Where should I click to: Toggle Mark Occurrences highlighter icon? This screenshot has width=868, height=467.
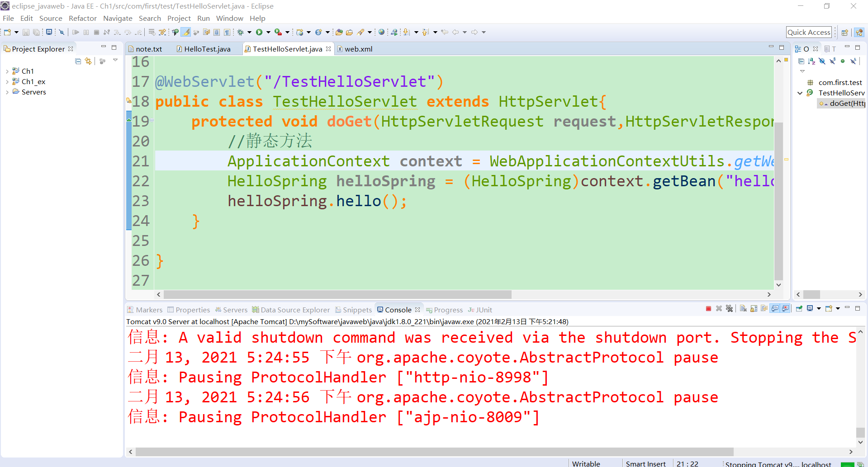click(x=185, y=32)
